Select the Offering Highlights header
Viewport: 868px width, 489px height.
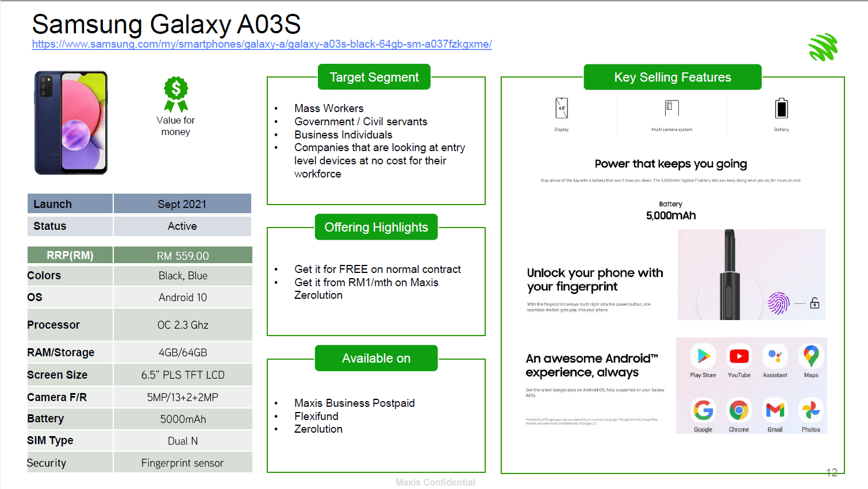coord(377,227)
